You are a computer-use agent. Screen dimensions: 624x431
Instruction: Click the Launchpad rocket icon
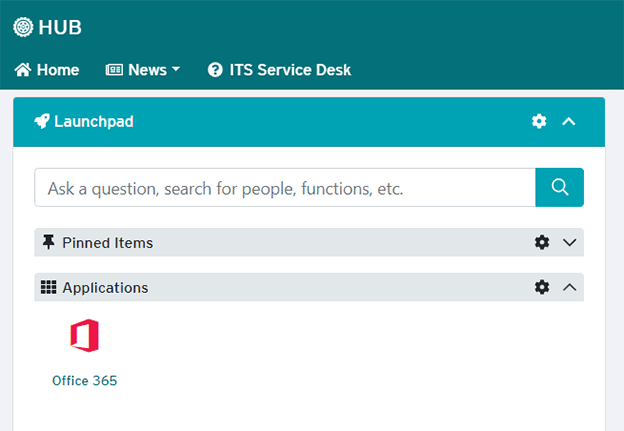(x=42, y=122)
